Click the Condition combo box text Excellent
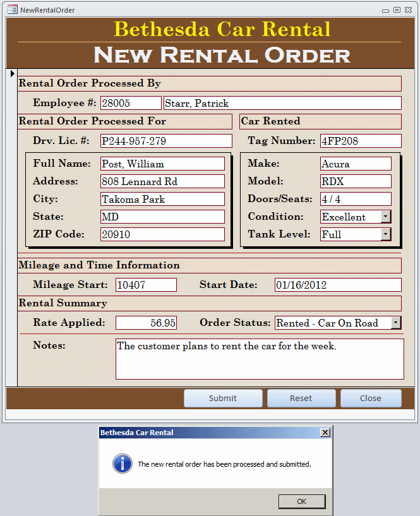Image resolution: width=420 pixels, height=516 pixels. click(x=344, y=217)
